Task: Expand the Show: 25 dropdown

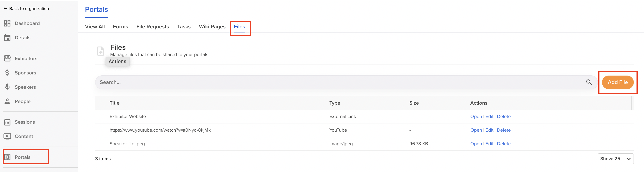Action: (x=615, y=159)
